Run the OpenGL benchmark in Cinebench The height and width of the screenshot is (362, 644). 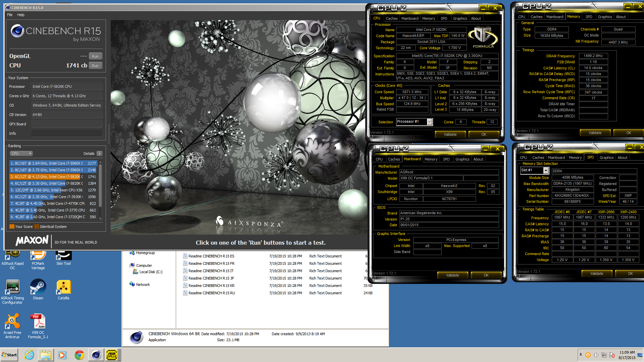click(x=95, y=56)
